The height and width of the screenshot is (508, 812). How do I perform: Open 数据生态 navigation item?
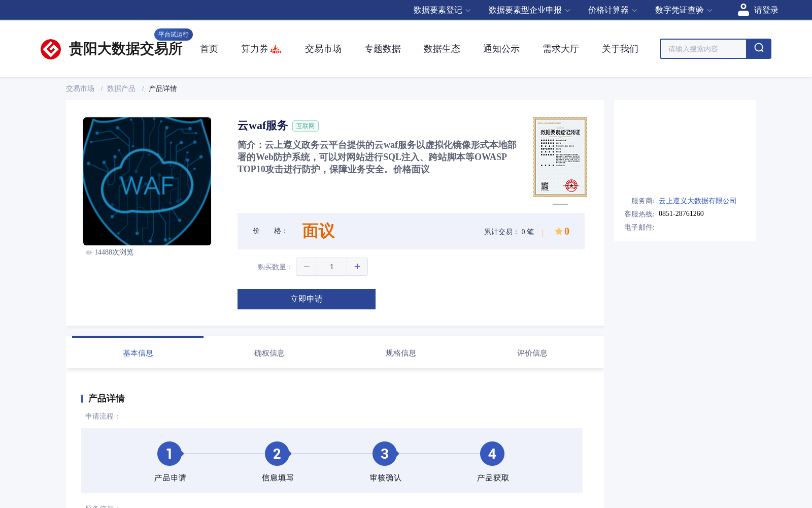point(442,49)
